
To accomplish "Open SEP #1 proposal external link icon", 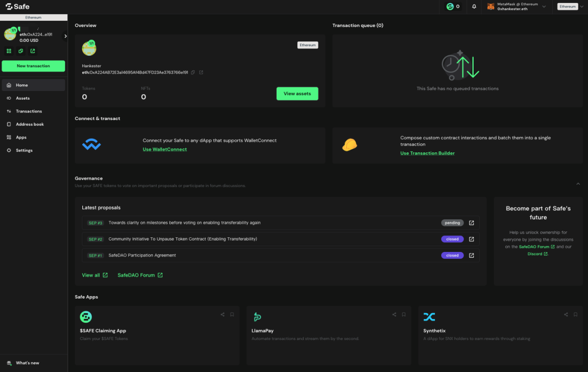I will pyautogui.click(x=471, y=256).
